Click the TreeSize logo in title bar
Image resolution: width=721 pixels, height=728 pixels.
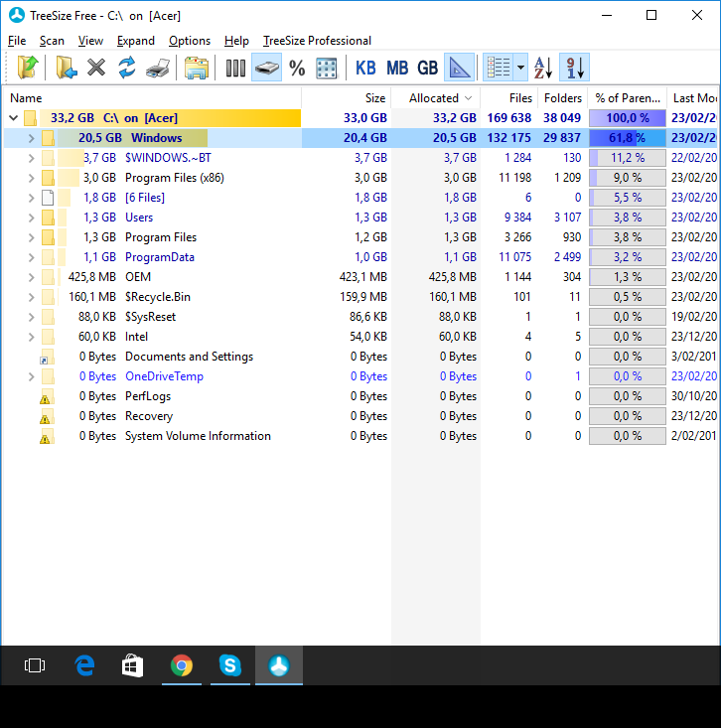(17, 15)
